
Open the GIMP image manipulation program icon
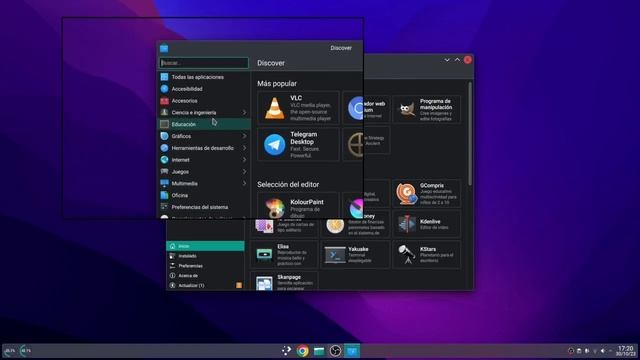(407, 109)
